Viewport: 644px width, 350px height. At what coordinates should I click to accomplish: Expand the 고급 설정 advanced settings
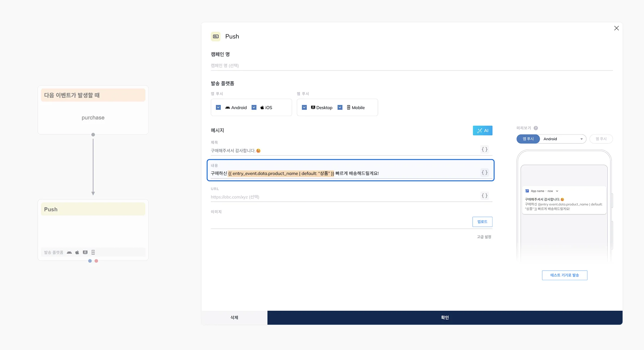(x=484, y=237)
